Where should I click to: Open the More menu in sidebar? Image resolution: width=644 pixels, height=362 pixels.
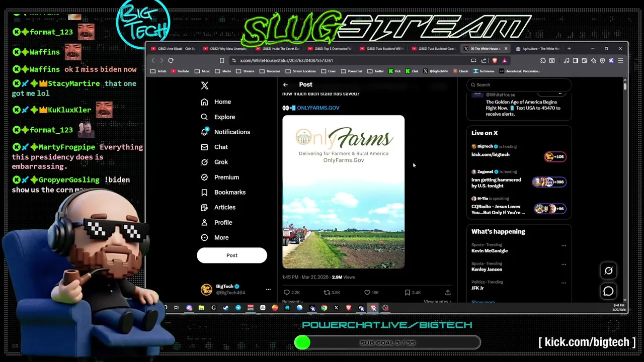coord(215,238)
